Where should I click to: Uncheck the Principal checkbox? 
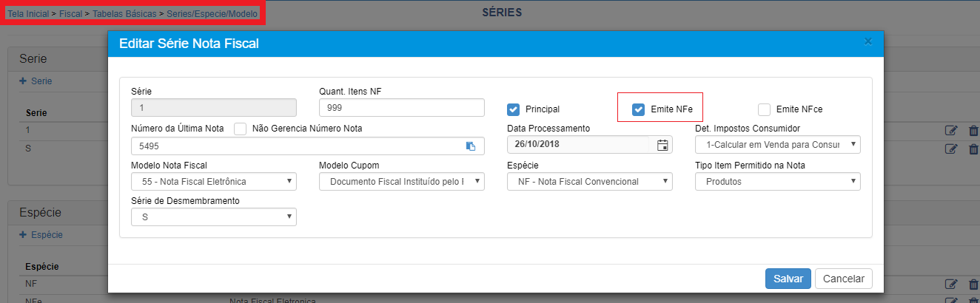(x=513, y=109)
